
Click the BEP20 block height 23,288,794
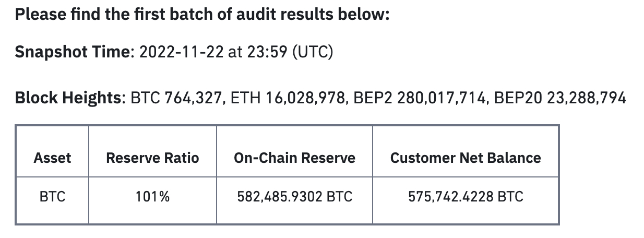point(586,98)
